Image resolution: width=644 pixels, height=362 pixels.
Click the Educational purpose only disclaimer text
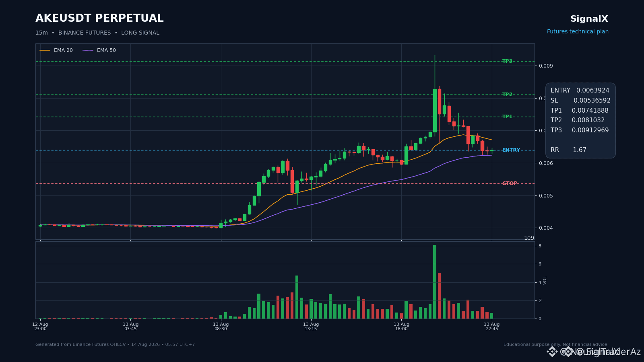tap(556, 345)
